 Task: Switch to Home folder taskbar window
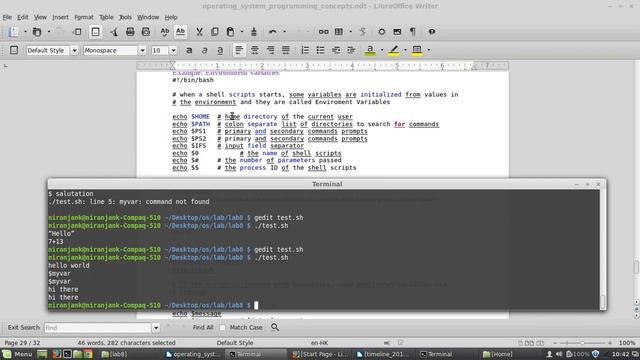click(497, 354)
